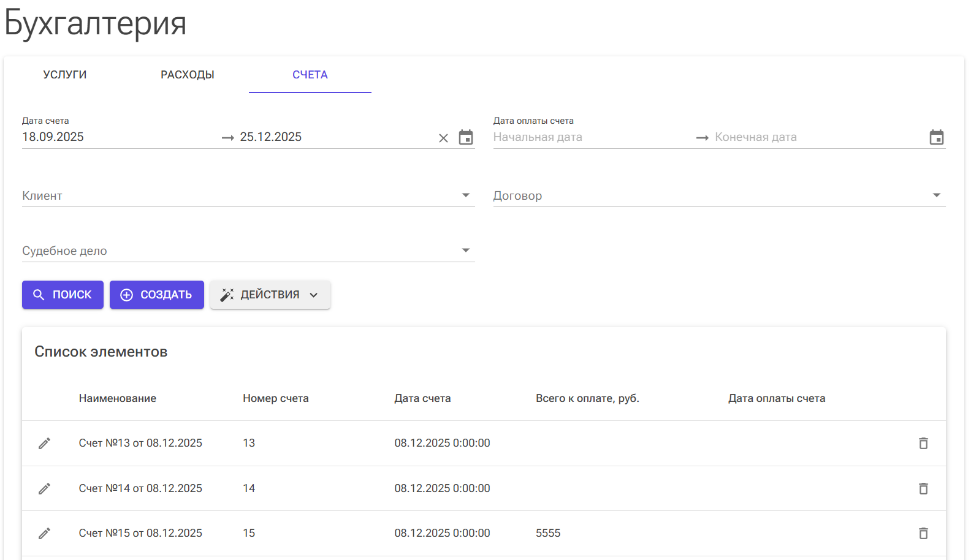Select the Счета tab
Viewport: 971px width, 560px height.
(310, 75)
